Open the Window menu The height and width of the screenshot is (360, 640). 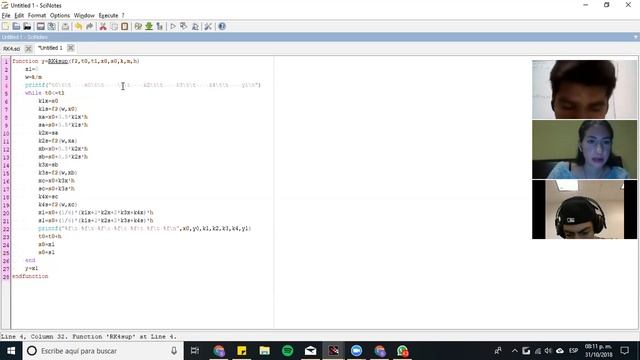(x=84, y=16)
